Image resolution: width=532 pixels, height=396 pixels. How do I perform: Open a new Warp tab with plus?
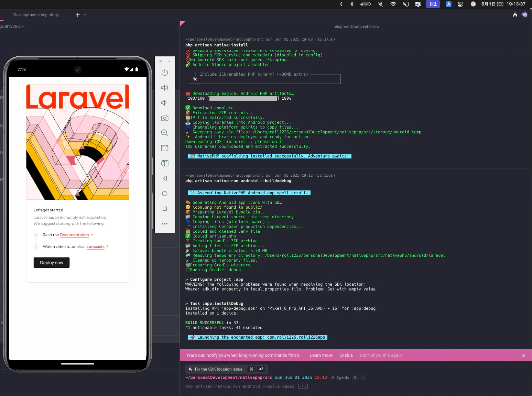click(78, 15)
